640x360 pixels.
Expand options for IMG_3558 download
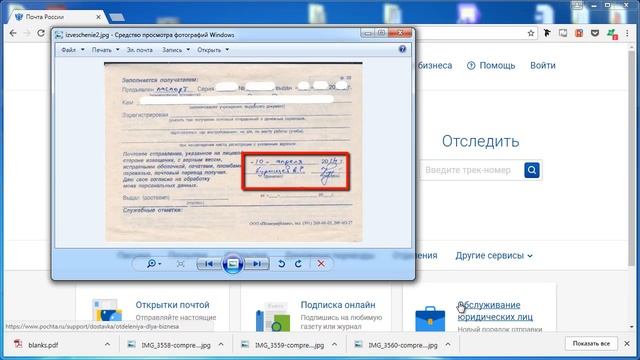[x=221, y=344]
